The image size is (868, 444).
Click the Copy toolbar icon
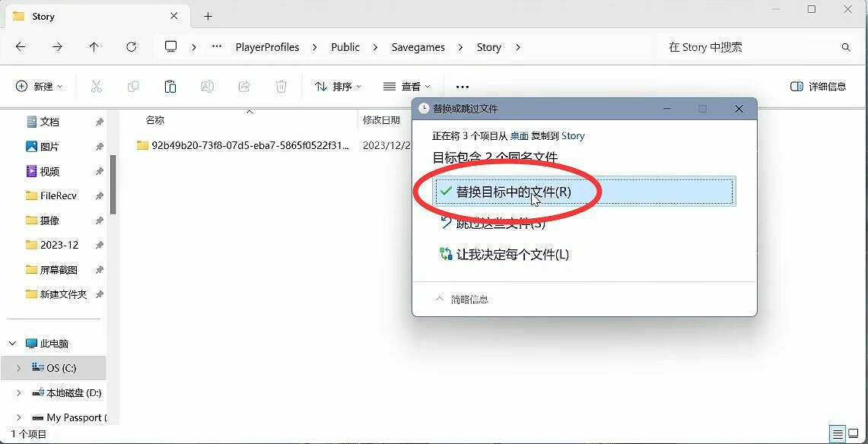(x=133, y=86)
